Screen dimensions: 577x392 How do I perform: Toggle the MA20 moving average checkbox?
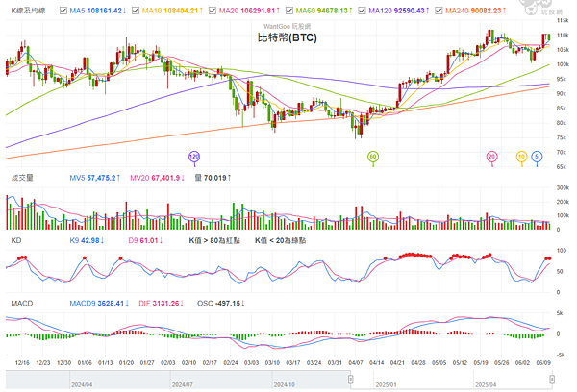213,11
